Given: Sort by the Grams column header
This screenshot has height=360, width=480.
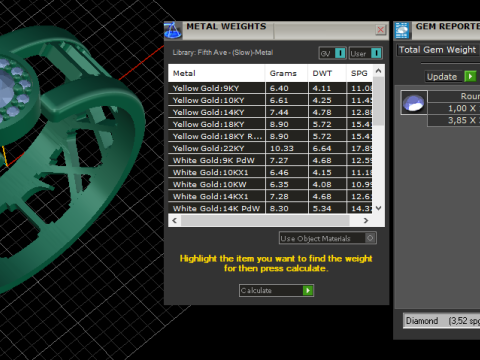Looking at the screenshot, I should 286,73.
